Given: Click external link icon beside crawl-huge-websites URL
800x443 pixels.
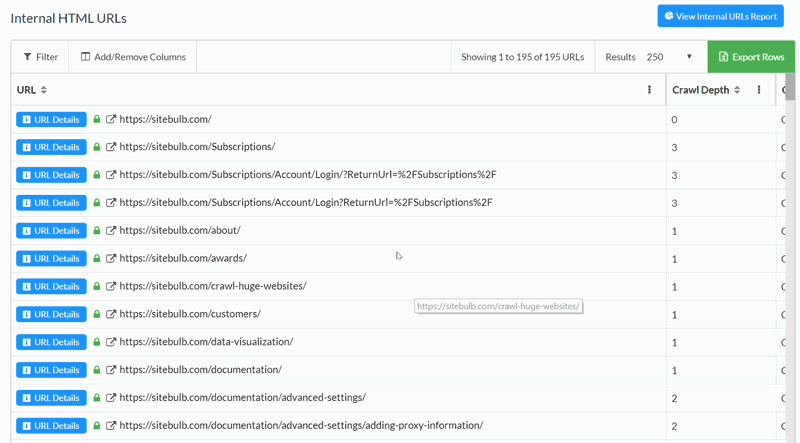Looking at the screenshot, I should (x=111, y=286).
